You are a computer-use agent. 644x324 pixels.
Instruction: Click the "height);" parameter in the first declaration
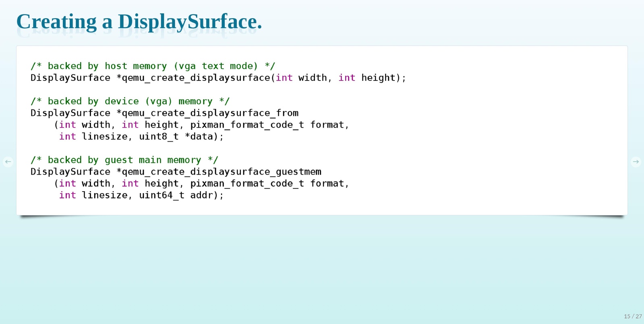[x=383, y=78]
